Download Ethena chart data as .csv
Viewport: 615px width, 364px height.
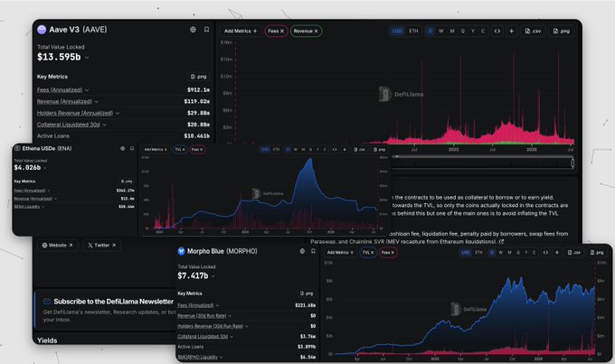click(359, 149)
